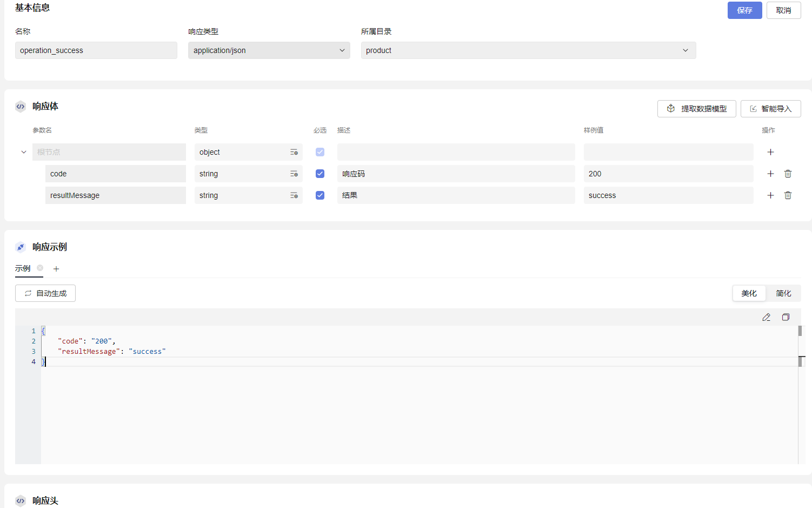Uncheck the required checkbox for code

coord(320,174)
